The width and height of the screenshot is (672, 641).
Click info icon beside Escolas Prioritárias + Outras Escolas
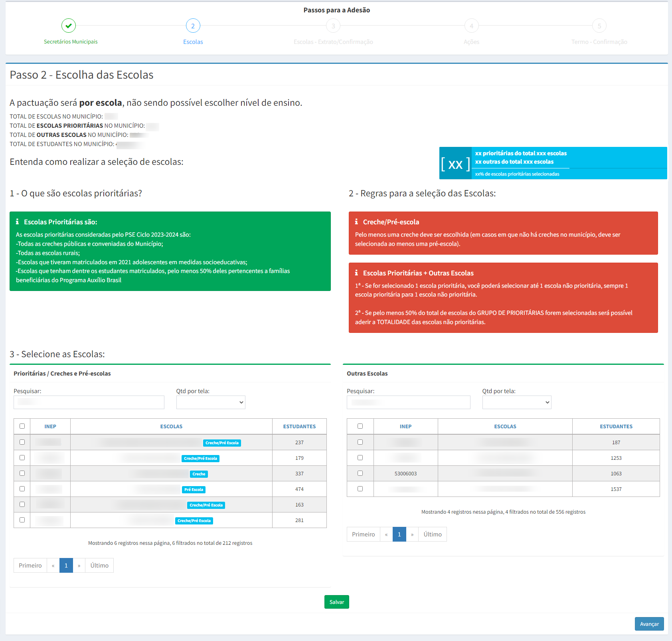(x=356, y=273)
